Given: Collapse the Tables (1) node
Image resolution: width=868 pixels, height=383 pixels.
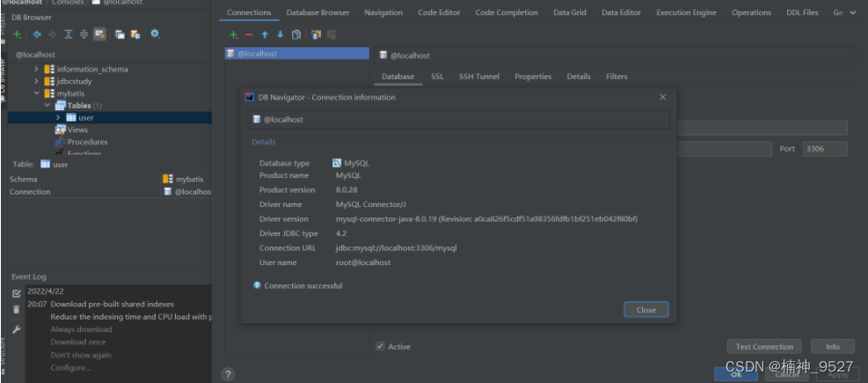Looking at the screenshot, I should click(47, 106).
